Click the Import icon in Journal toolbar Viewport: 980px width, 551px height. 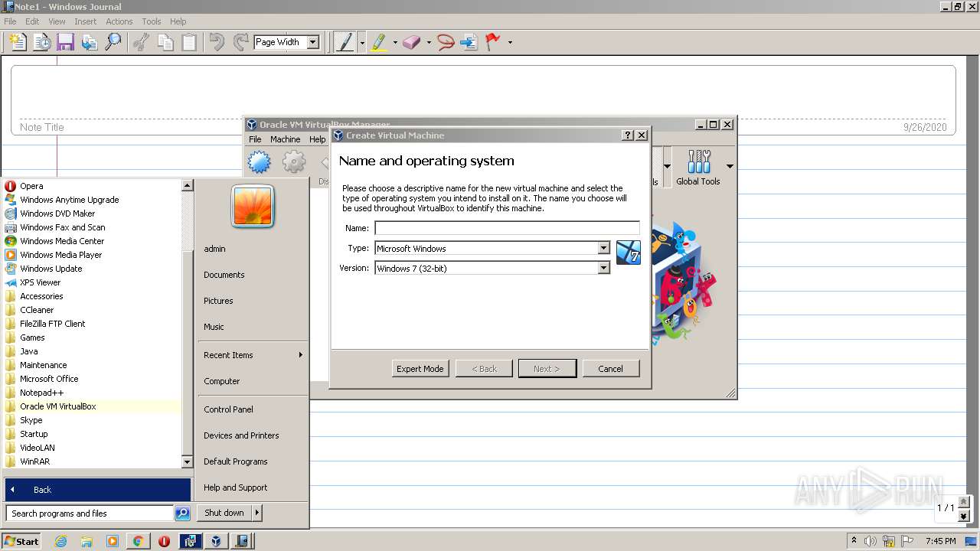[x=89, y=42]
